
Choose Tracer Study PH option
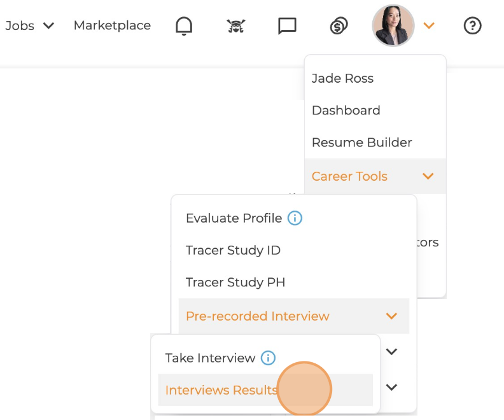tap(235, 282)
